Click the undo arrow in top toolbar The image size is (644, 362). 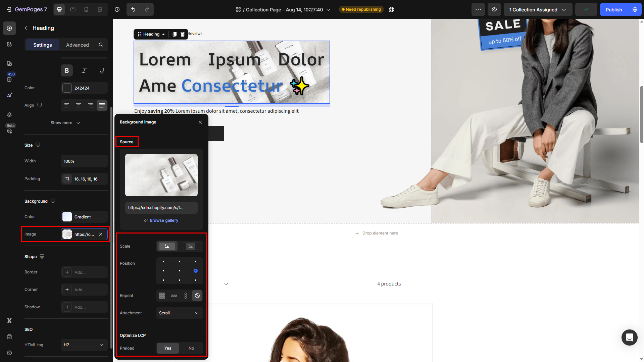coord(133,9)
